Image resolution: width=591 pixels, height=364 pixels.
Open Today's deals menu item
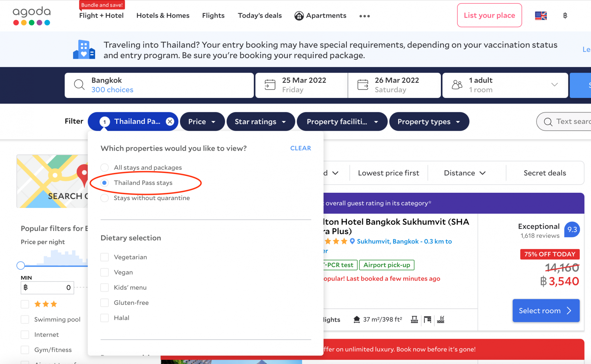(x=259, y=15)
